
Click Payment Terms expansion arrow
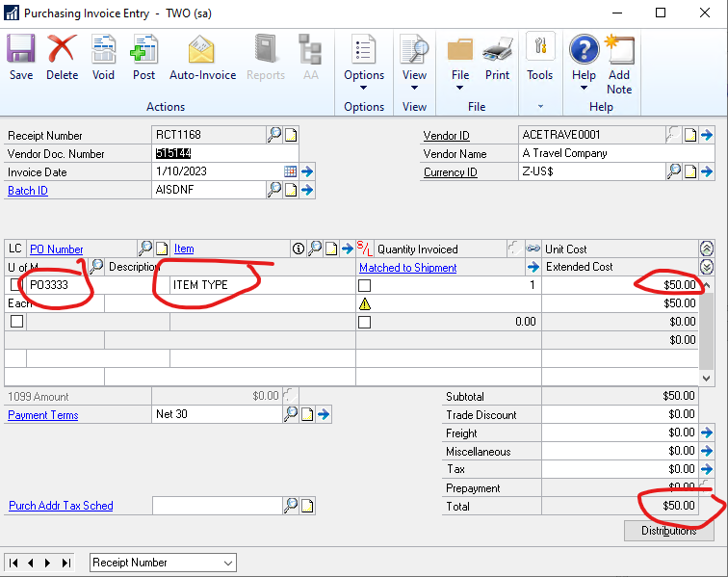(324, 414)
